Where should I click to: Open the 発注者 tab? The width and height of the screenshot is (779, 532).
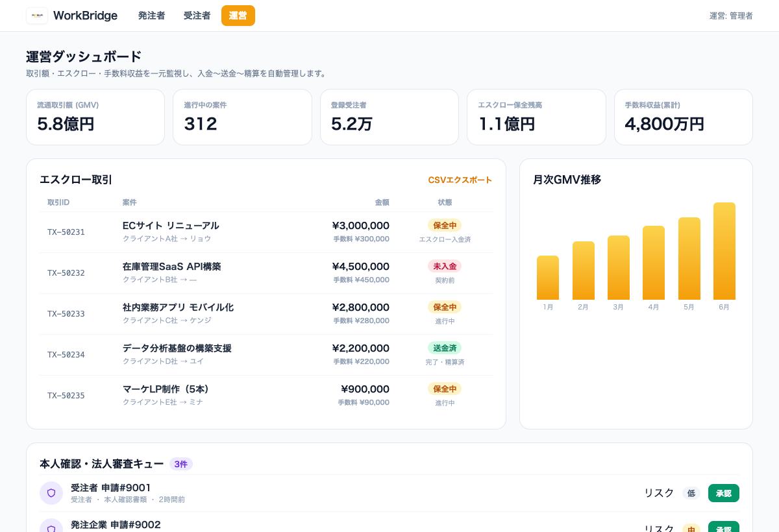click(x=151, y=16)
